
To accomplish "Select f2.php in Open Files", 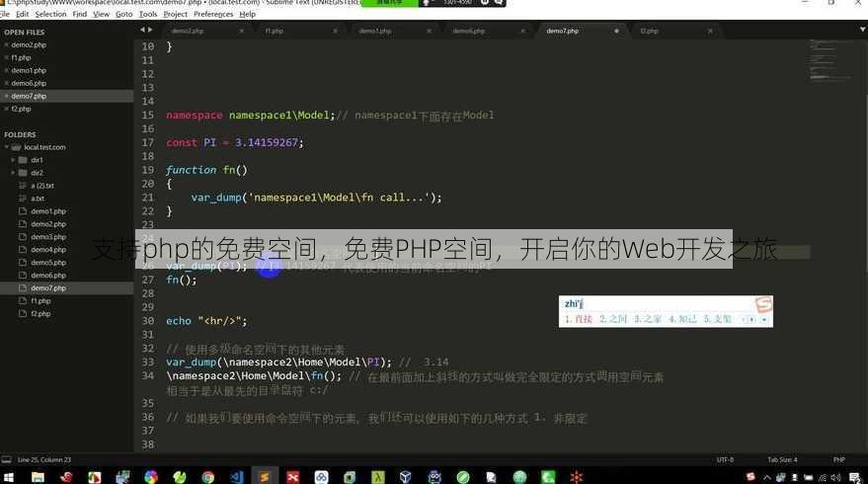I will 21,109.
